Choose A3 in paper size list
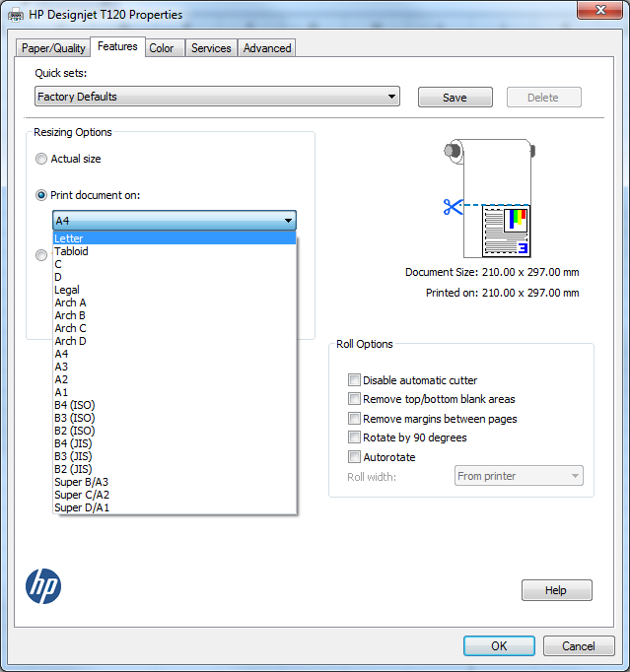630x672 pixels. 175,367
